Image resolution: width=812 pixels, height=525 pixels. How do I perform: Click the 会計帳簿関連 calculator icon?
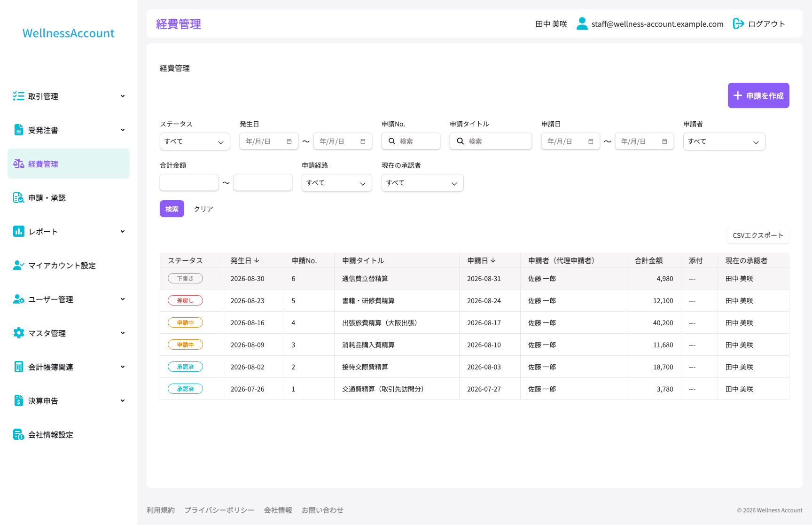[x=19, y=367]
